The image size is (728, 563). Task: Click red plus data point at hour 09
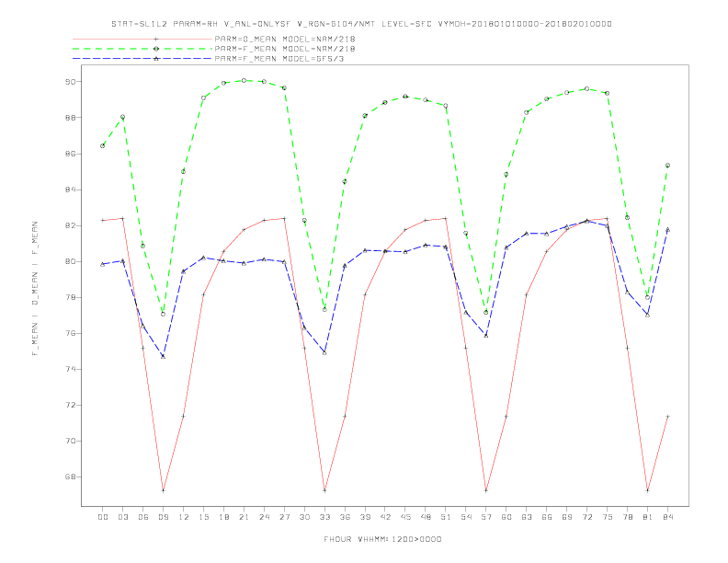coord(163,490)
